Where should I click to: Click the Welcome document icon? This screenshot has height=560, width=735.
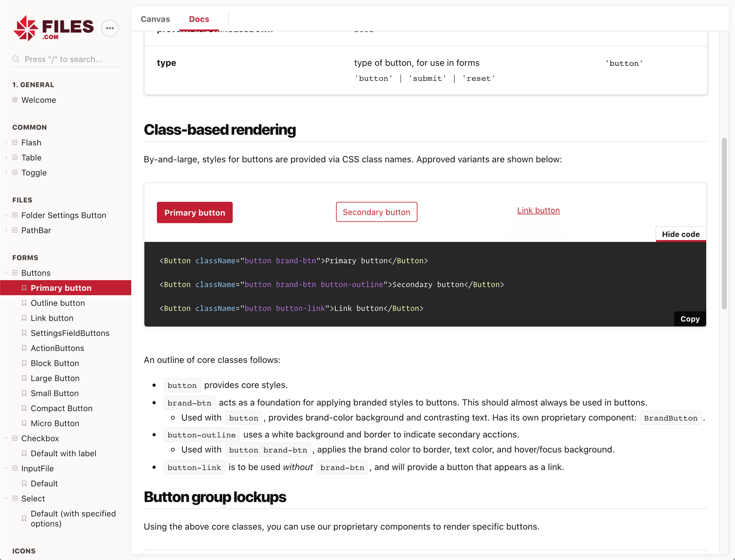click(x=15, y=100)
